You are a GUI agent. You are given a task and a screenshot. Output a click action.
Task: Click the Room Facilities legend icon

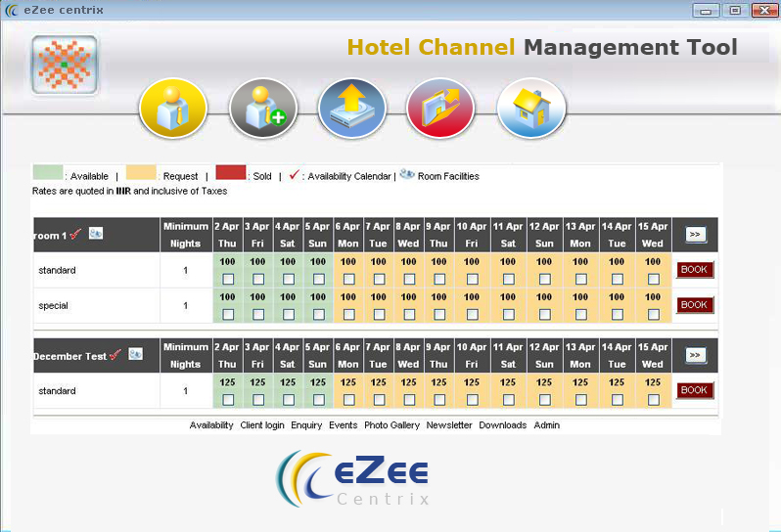(407, 174)
